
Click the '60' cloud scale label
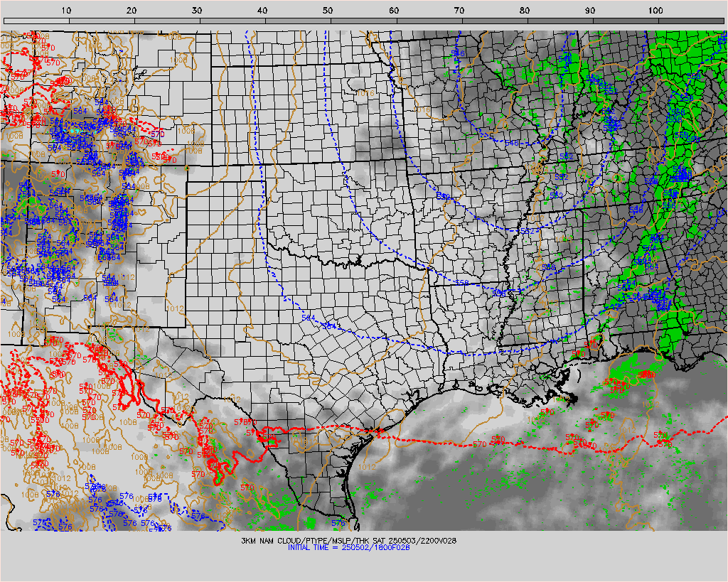point(394,10)
